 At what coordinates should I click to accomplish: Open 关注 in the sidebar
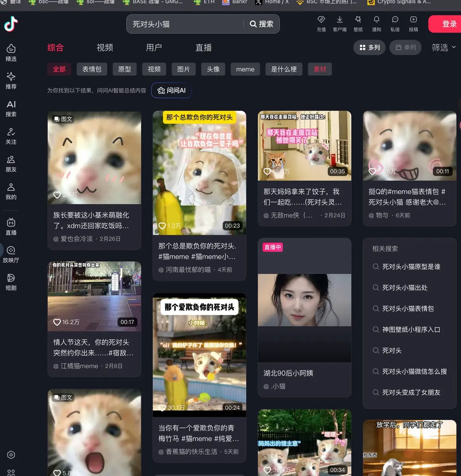pyautogui.click(x=11, y=136)
